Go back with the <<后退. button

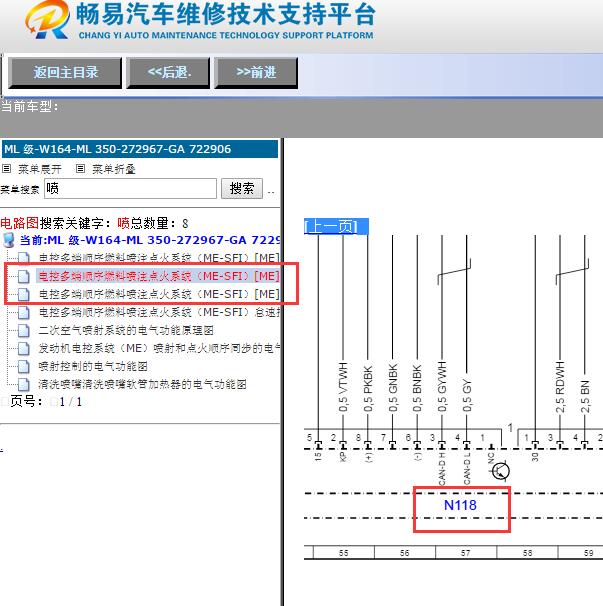[x=168, y=73]
